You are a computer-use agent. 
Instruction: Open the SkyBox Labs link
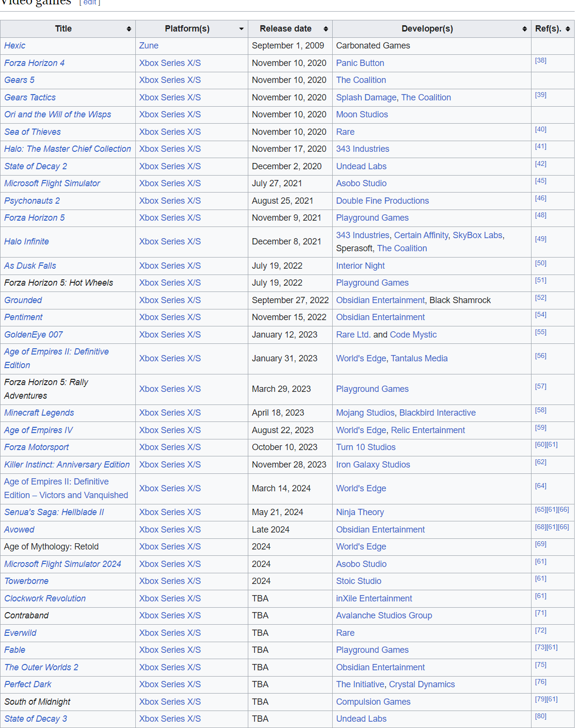(477, 235)
